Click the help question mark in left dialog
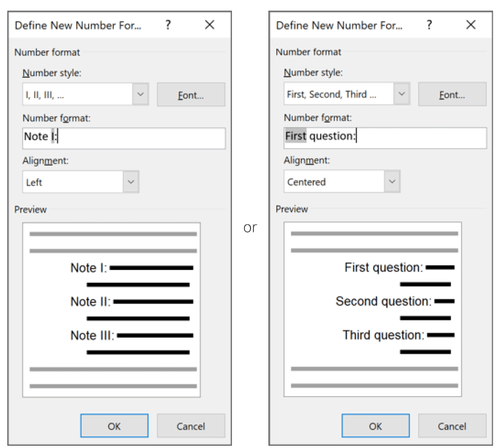Image resolution: width=497 pixels, height=448 pixels. click(168, 25)
